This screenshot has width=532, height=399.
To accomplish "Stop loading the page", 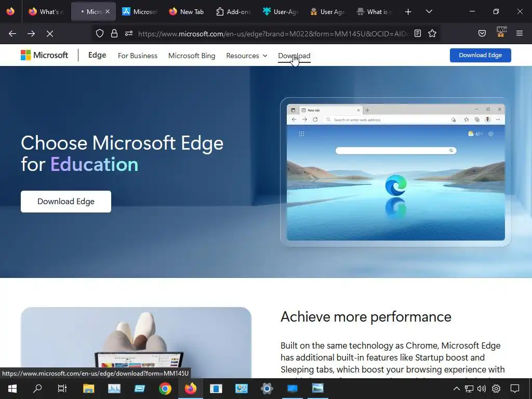I will point(50,34).
